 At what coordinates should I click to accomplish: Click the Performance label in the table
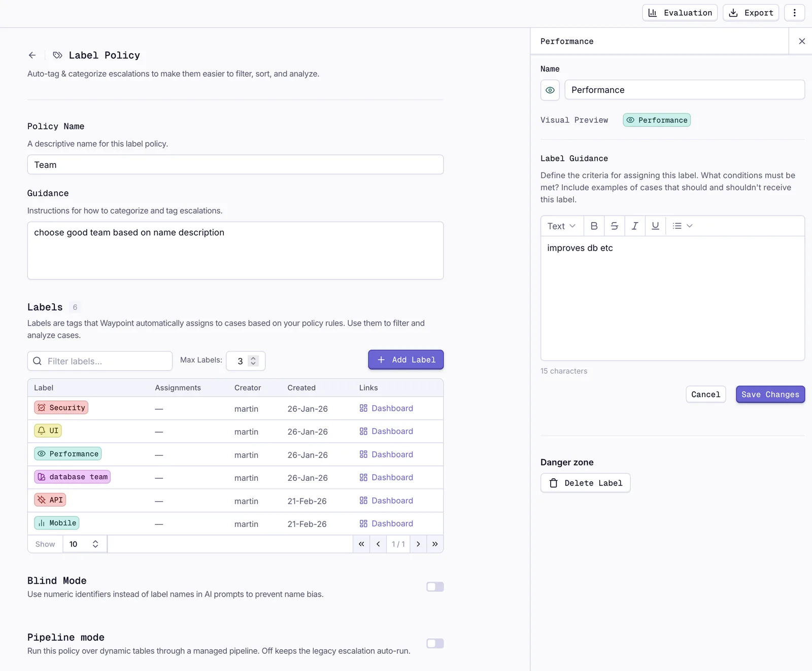click(68, 454)
